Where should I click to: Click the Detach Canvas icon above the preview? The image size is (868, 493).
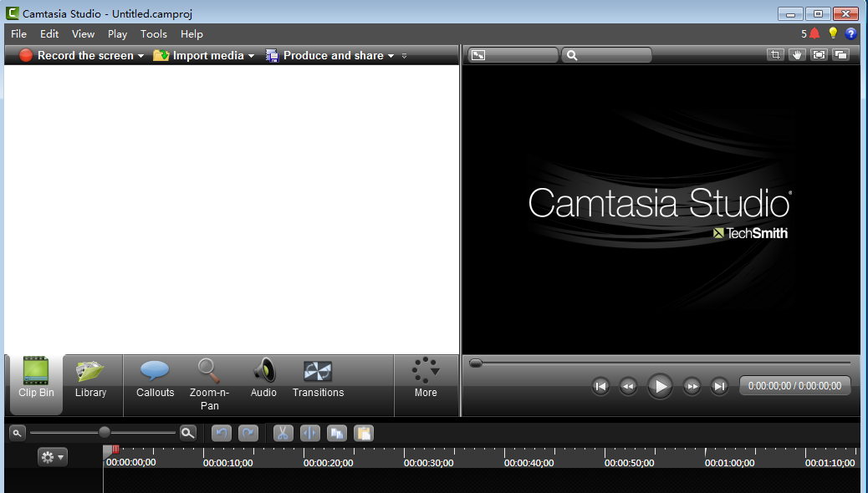pyautogui.click(x=840, y=54)
